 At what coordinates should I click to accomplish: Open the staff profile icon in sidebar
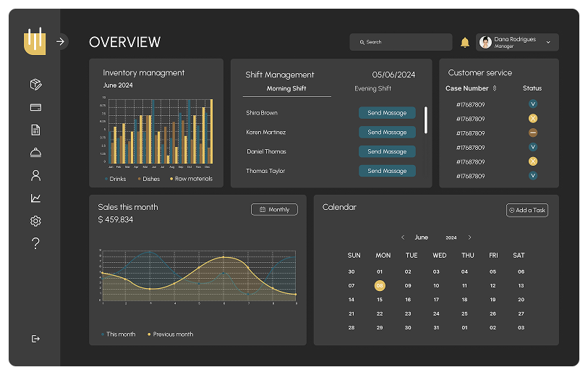[35, 175]
